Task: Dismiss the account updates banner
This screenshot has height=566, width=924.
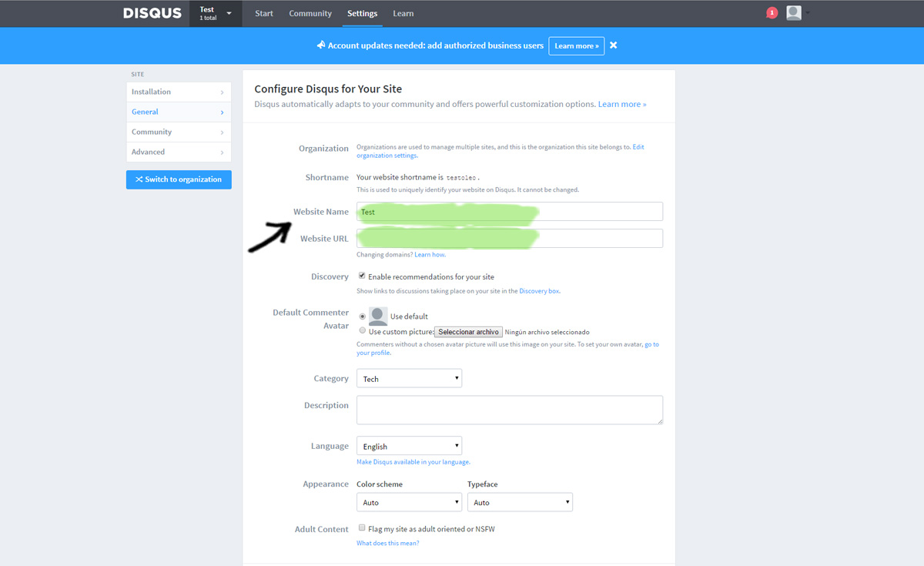Action: pyautogui.click(x=614, y=45)
